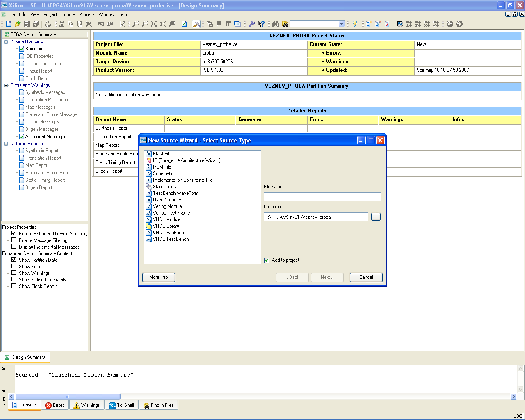Click the File name input field

tap(322, 197)
